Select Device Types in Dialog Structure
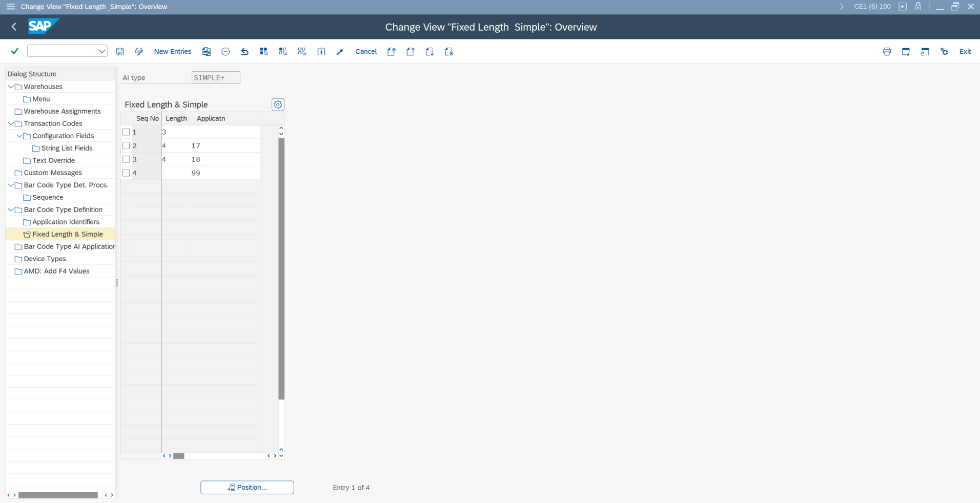 pos(45,259)
